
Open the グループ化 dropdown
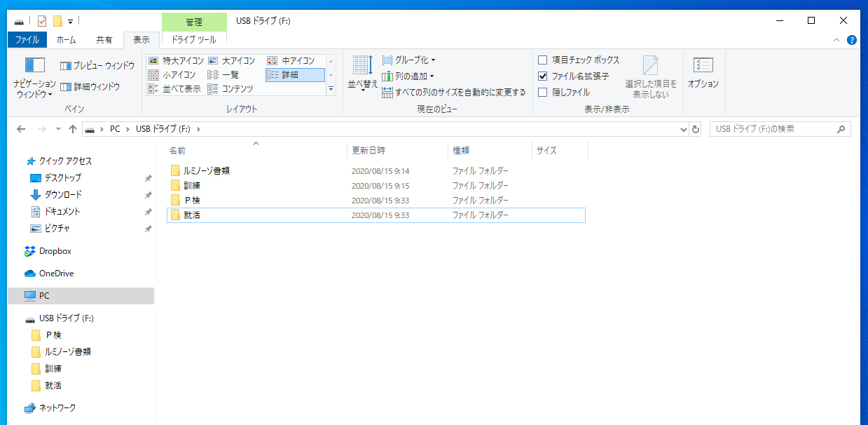(409, 60)
